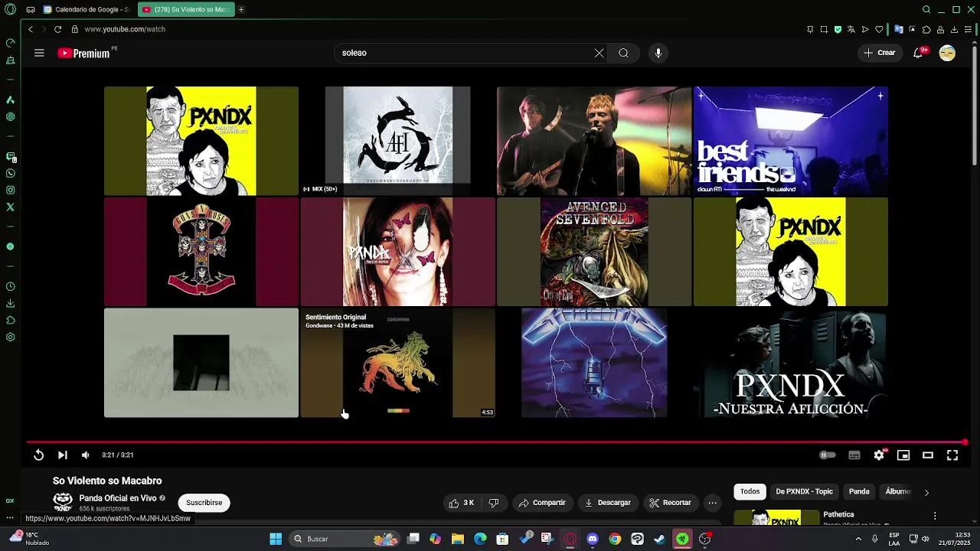Open the Windows Start menu
This screenshot has width=980, height=551.
click(x=276, y=539)
